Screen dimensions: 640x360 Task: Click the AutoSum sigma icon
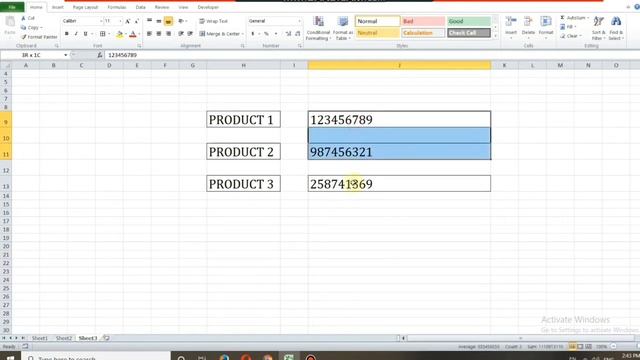(562, 18)
